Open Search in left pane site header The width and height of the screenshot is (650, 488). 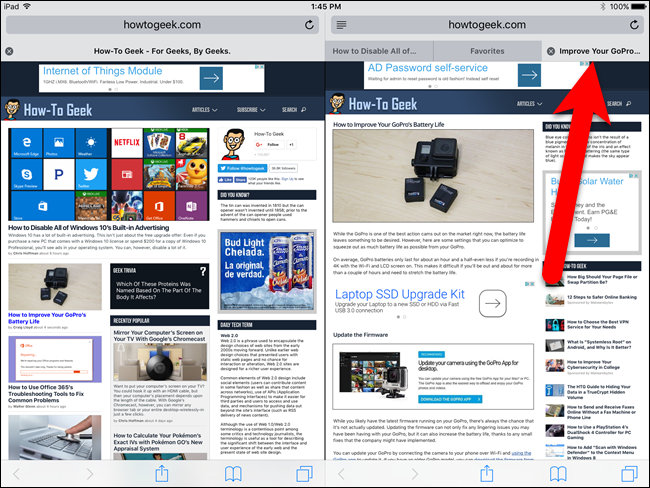click(294, 110)
